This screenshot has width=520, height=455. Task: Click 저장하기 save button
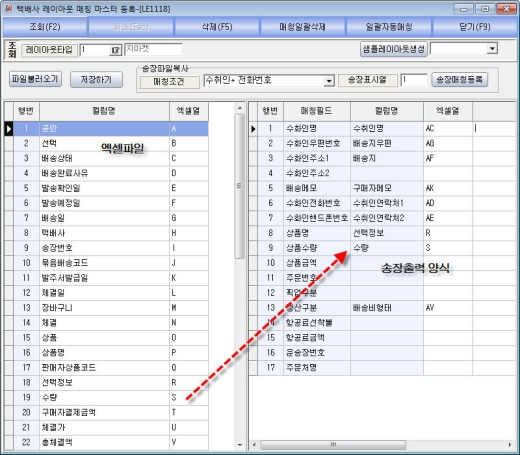pos(96,80)
